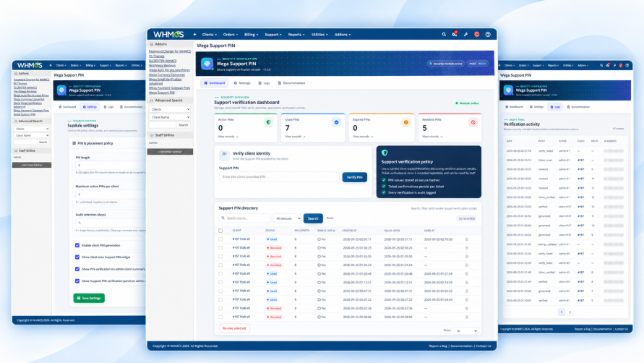Go to page 2 in right window pagination
644x363 pixels.
[x=570, y=312]
